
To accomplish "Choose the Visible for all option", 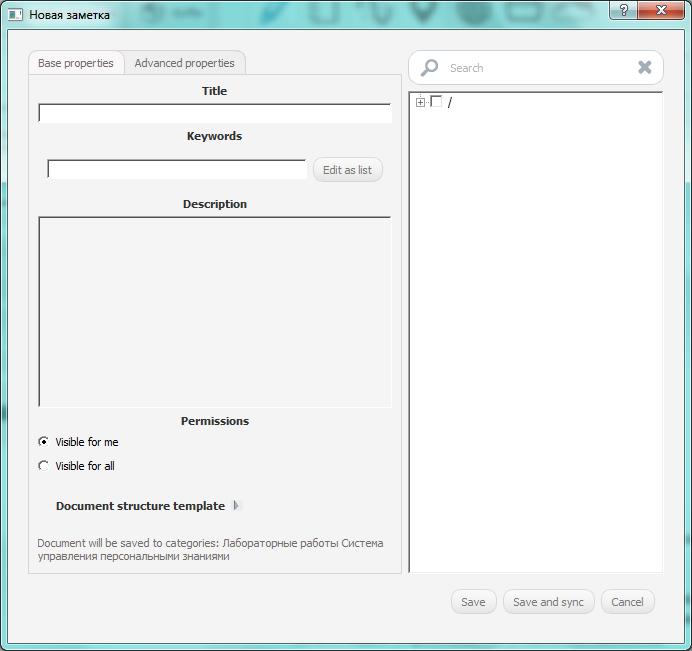I will [43, 465].
